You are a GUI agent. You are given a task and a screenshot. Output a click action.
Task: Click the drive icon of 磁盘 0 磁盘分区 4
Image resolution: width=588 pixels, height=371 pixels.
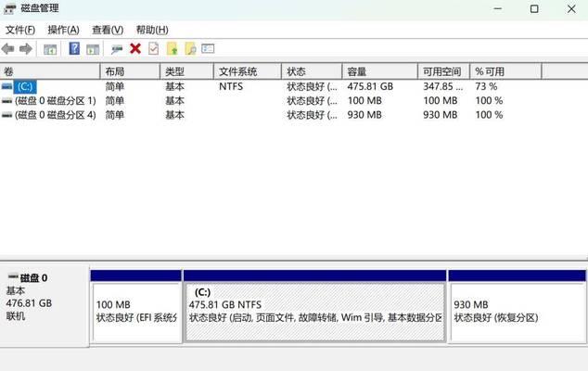[x=6, y=115]
